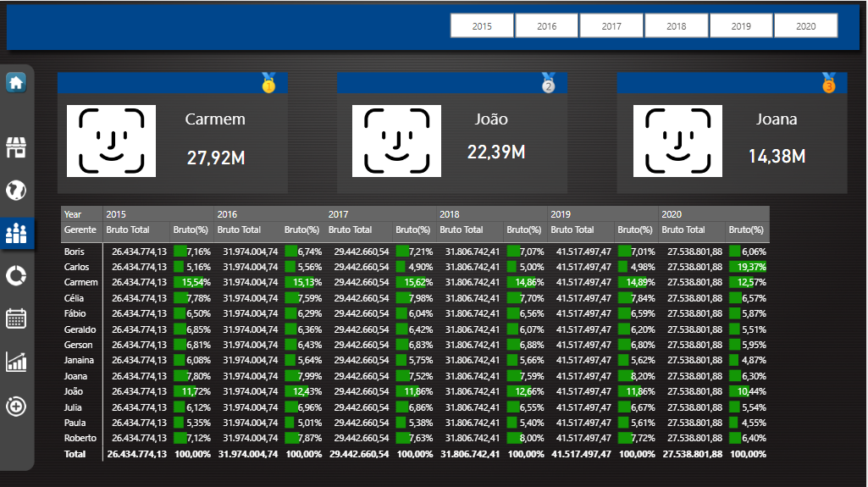Open the calendar page icon
The height and width of the screenshot is (487, 868).
point(16,318)
